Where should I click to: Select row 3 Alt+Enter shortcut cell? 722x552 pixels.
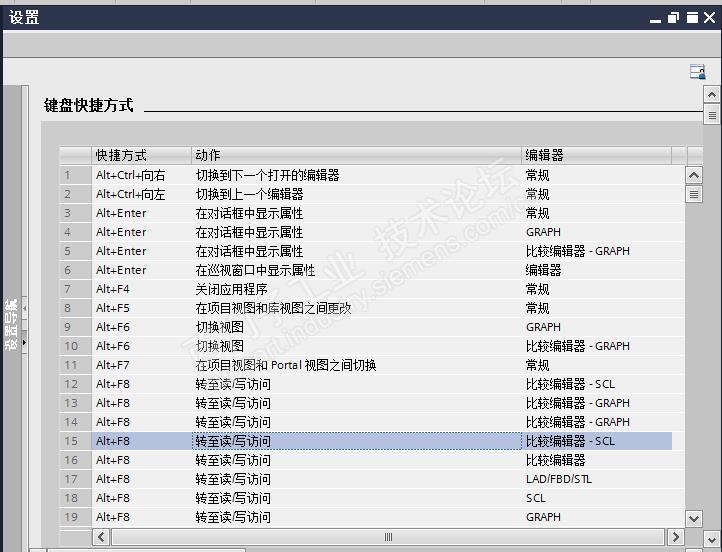(141, 213)
